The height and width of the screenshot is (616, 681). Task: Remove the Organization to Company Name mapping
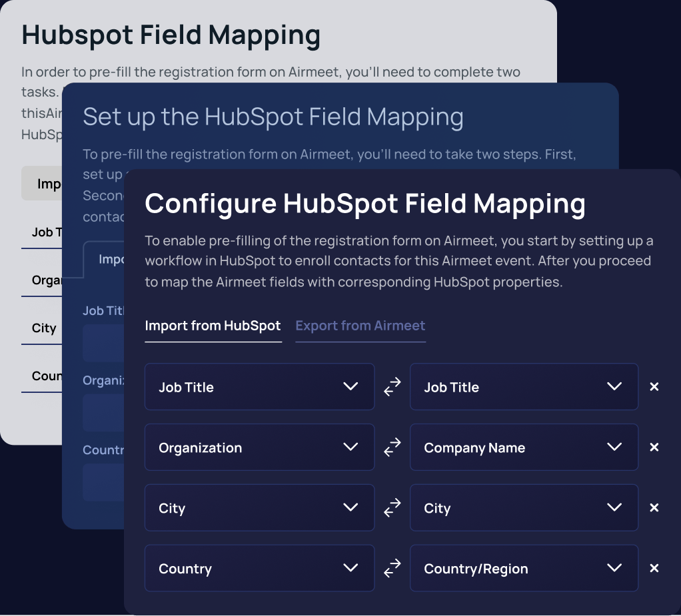654,447
